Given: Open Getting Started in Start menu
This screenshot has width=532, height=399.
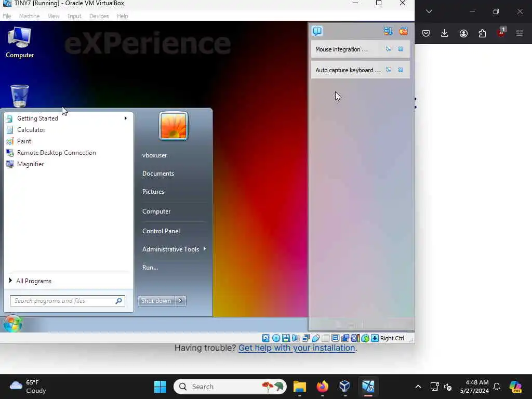Looking at the screenshot, I should click(68, 118).
